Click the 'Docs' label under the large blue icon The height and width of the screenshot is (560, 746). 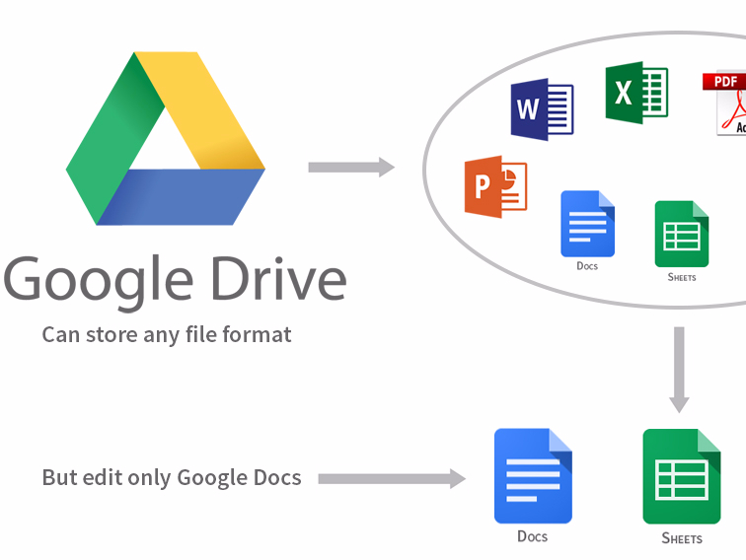pos(533,536)
